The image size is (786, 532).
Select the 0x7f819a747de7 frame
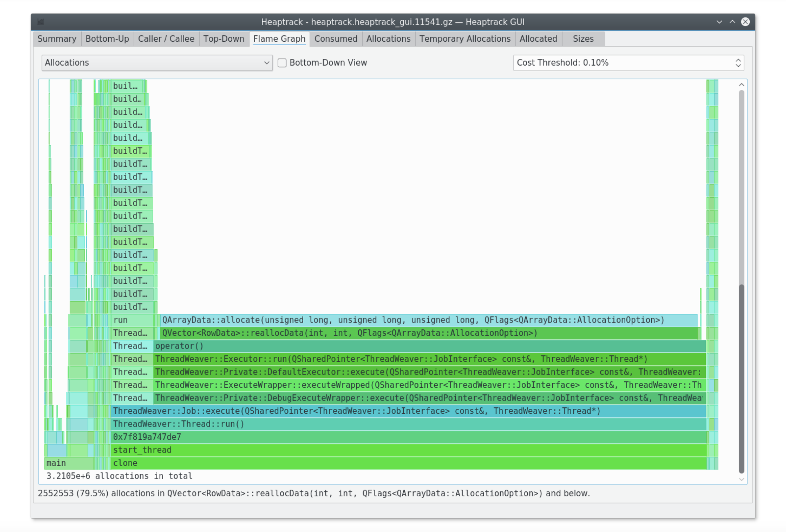[409, 437]
